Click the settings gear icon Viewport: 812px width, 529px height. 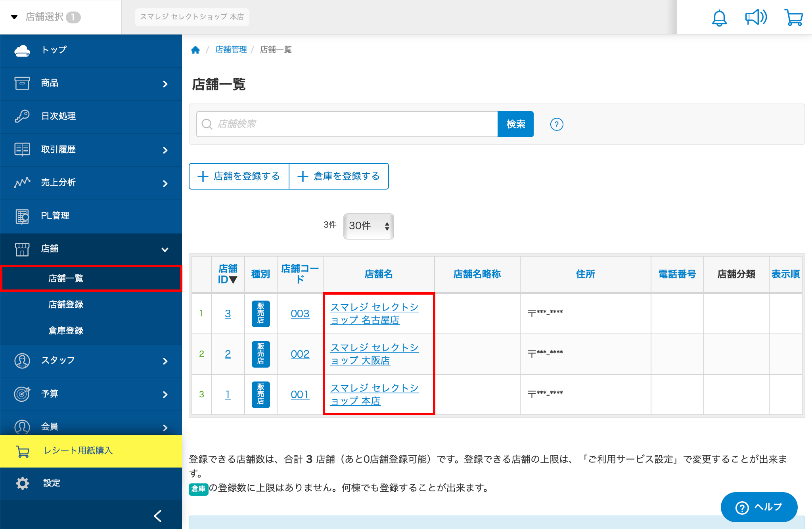tap(22, 483)
